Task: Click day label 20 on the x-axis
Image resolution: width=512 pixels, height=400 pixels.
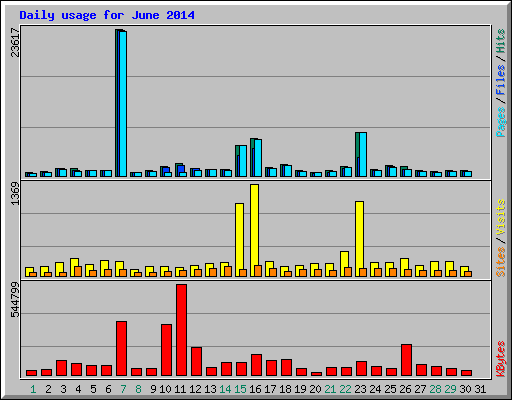Action: [315, 389]
